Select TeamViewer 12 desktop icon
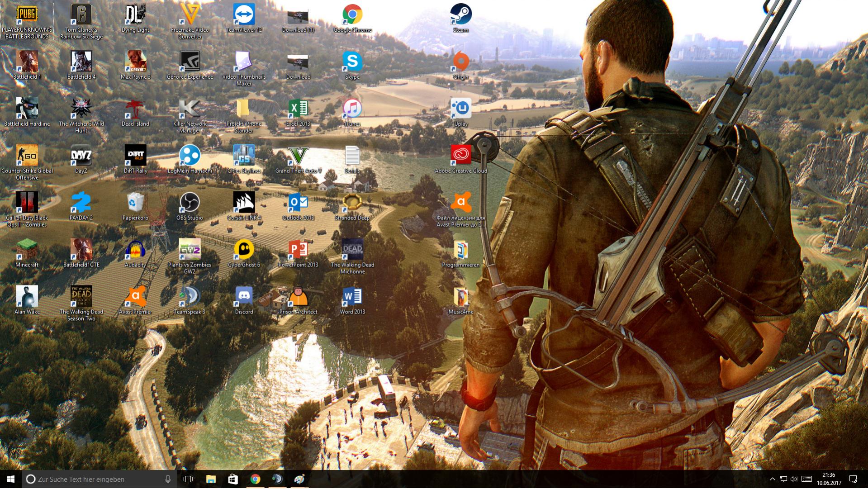868x489 pixels. point(244,18)
